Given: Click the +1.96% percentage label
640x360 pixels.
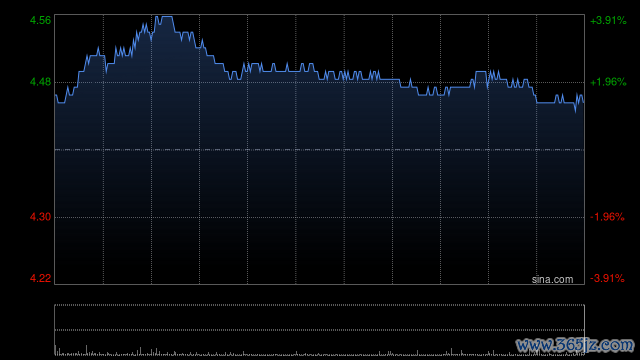Looking at the screenshot, I should click(608, 82).
